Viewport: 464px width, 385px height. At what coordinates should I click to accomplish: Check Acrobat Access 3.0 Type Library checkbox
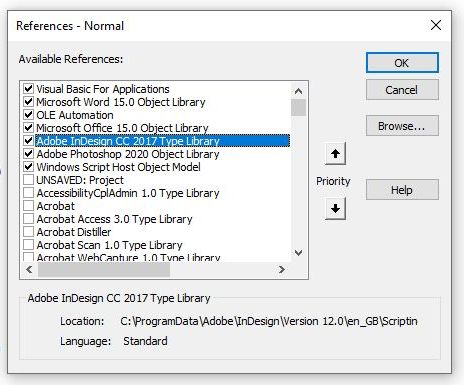28,219
